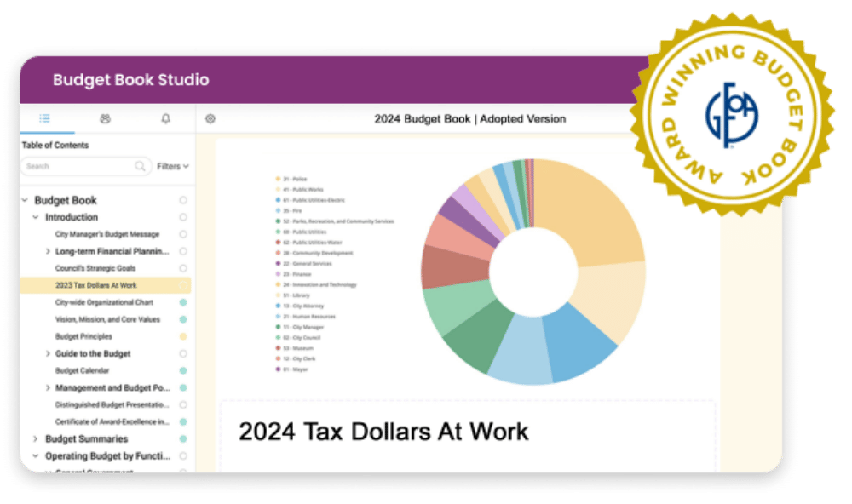Click '52 - Parks, Recreation, and Community Services' legend label
The height and width of the screenshot is (504, 852).
click(x=338, y=221)
